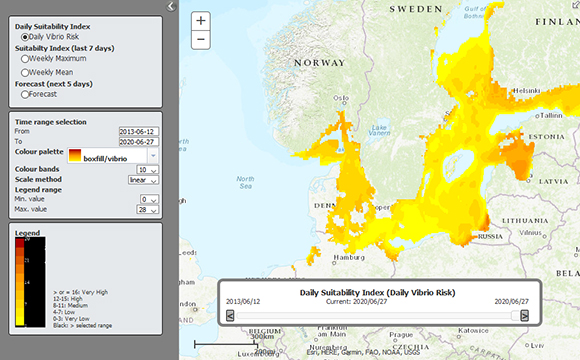Screen dimensions: 580x360
Task: Open the Colour palette dropdown arrow
Action: 153,156
